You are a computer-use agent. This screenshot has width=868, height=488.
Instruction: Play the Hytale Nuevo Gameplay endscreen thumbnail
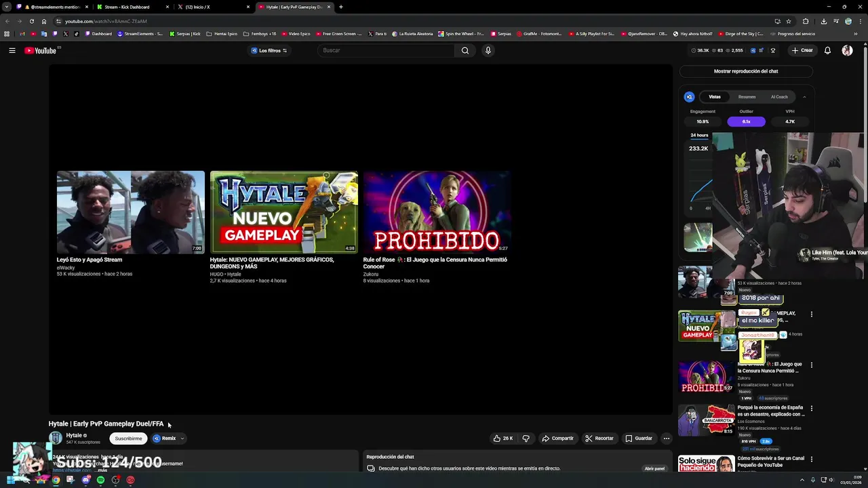(x=283, y=212)
